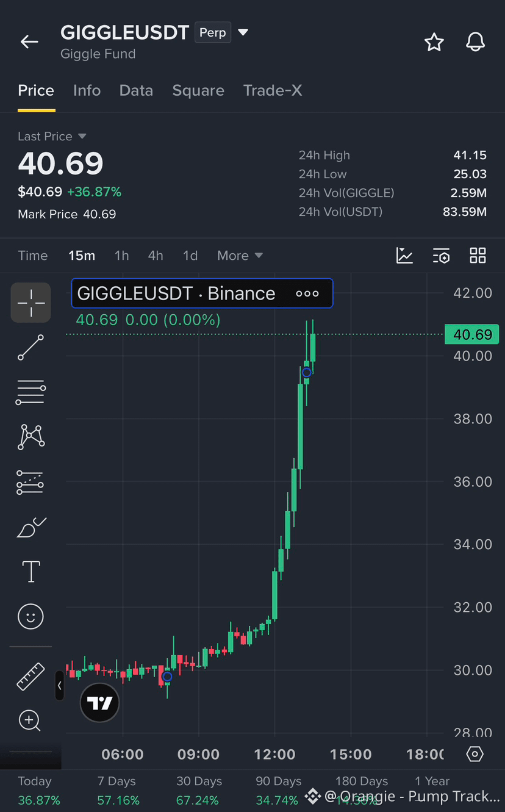Click the 40.69 current price label on axis

[472, 334]
